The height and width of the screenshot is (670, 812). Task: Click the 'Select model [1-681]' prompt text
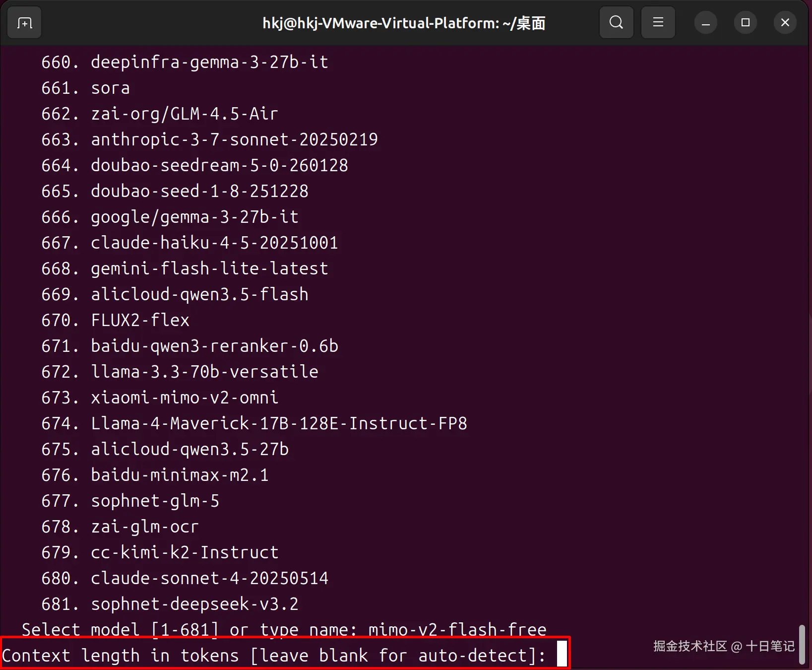pos(120,630)
